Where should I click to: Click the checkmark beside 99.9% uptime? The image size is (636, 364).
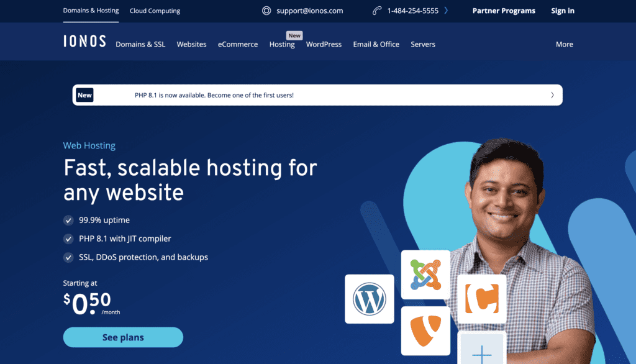tap(68, 220)
